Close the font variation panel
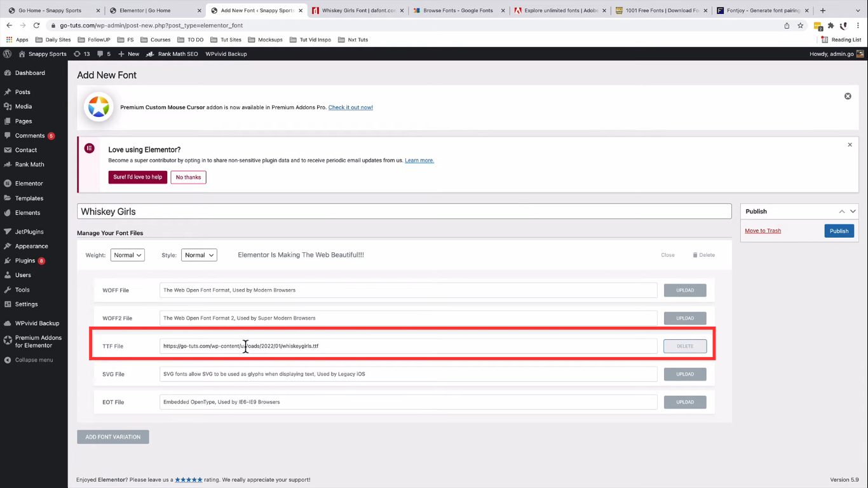Image resolution: width=868 pixels, height=488 pixels. [x=668, y=255]
